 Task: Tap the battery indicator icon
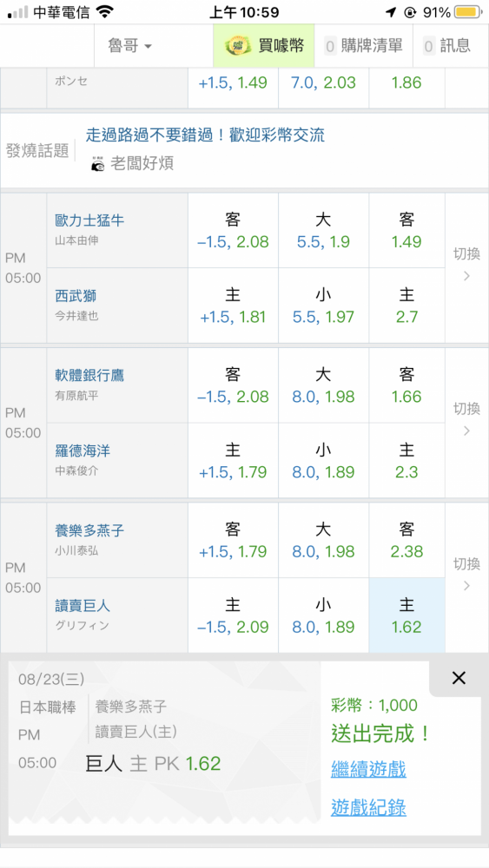point(468,11)
